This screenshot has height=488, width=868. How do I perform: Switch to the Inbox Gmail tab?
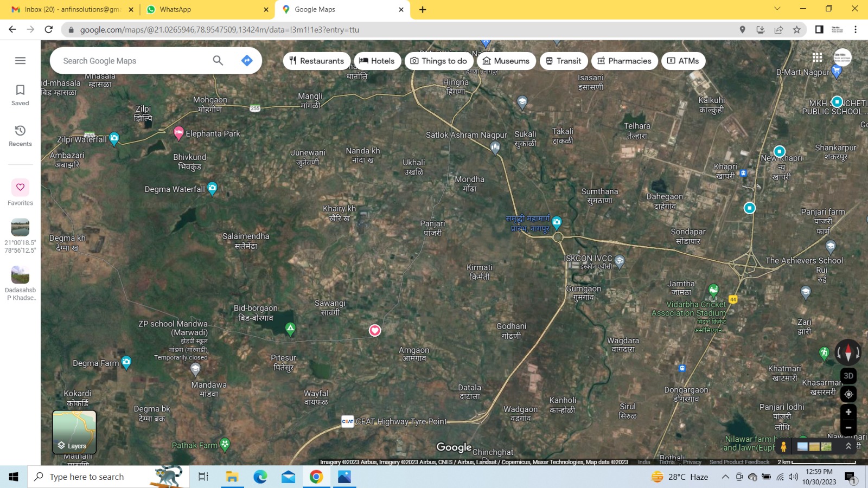(x=71, y=9)
